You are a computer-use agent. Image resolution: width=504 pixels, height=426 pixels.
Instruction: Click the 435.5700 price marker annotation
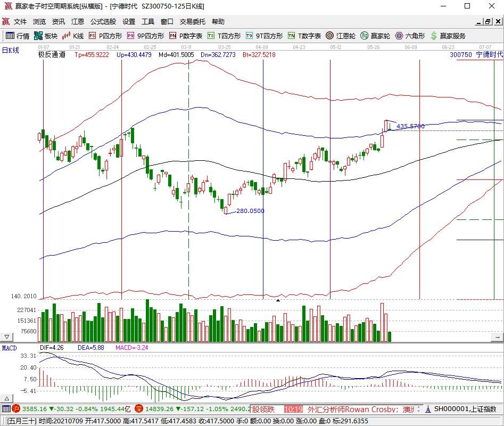(x=411, y=127)
